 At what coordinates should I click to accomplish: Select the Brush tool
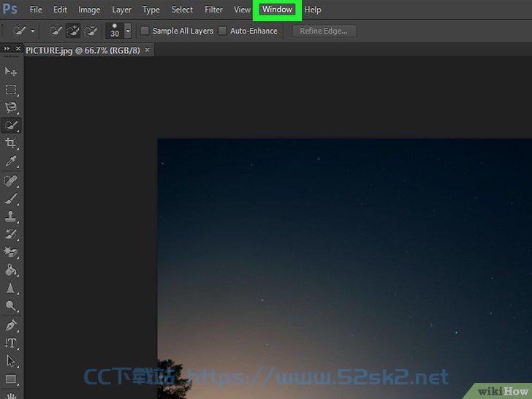[10, 199]
